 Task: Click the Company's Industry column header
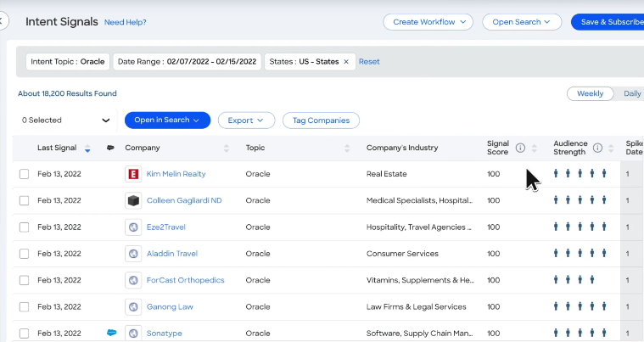pos(402,148)
